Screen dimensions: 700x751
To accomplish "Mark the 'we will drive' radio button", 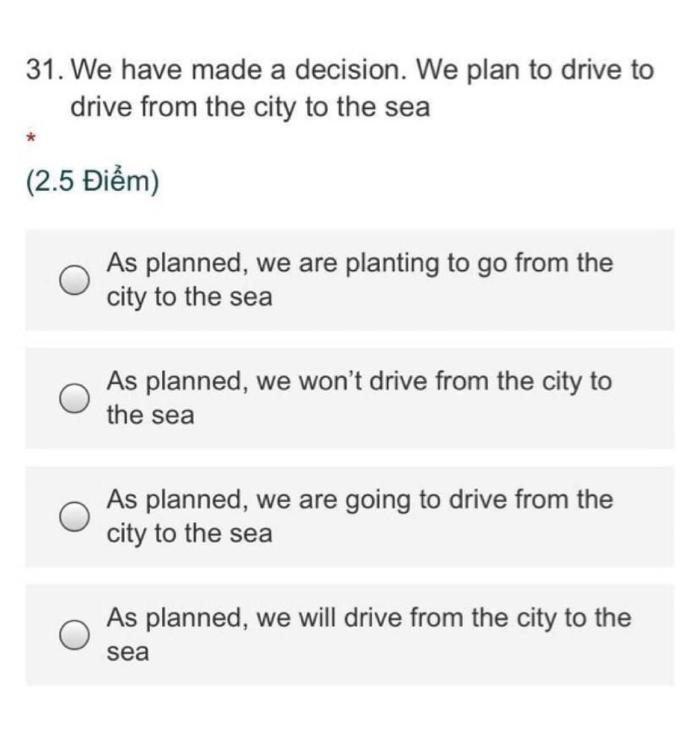I will 75,635.
